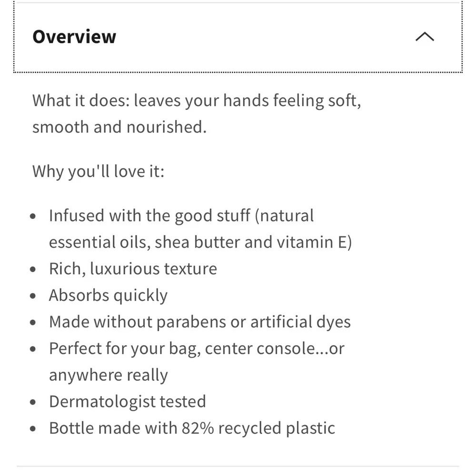
Task: Click the 'Dermatologist tested' bullet text
Action: tap(127, 401)
